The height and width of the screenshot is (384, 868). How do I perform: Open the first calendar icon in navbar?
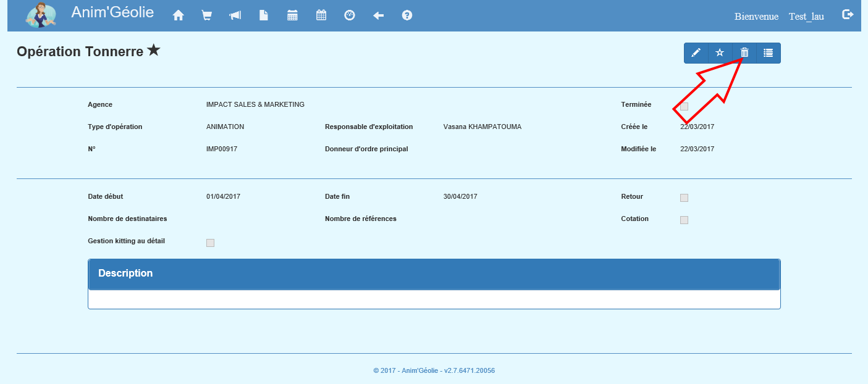(293, 16)
